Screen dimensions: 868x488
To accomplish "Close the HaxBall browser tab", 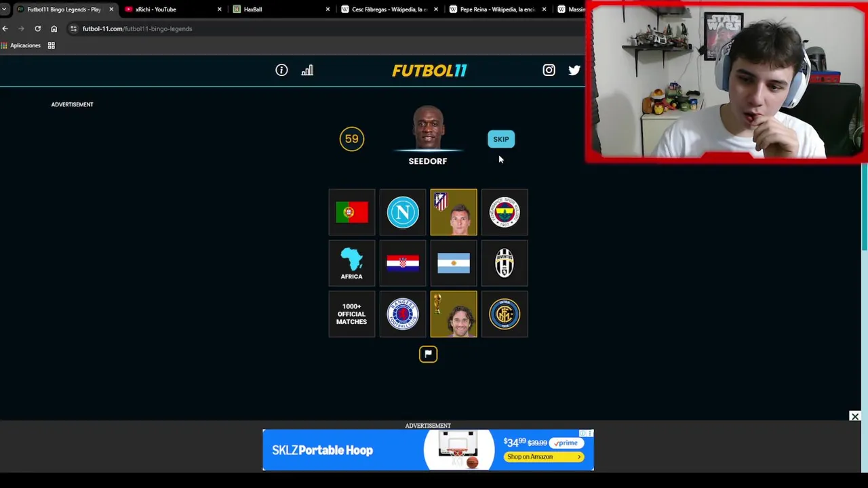I will coord(328,9).
